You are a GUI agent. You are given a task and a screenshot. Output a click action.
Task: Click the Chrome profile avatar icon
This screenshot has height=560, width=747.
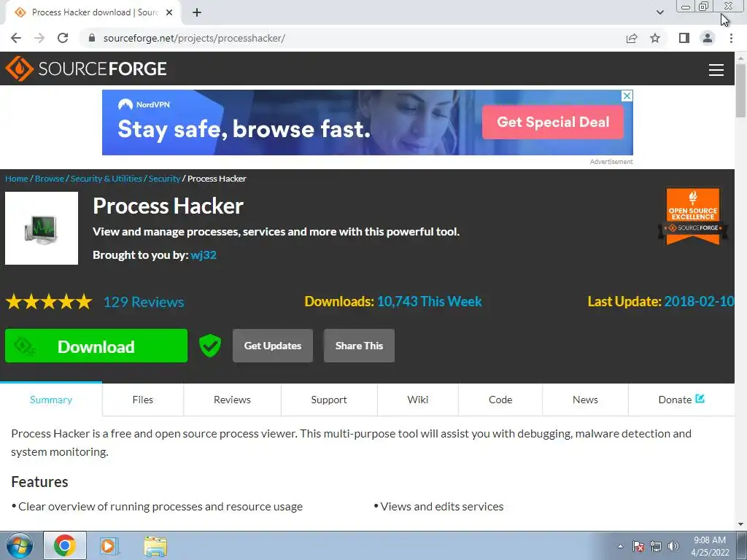tap(708, 38)
